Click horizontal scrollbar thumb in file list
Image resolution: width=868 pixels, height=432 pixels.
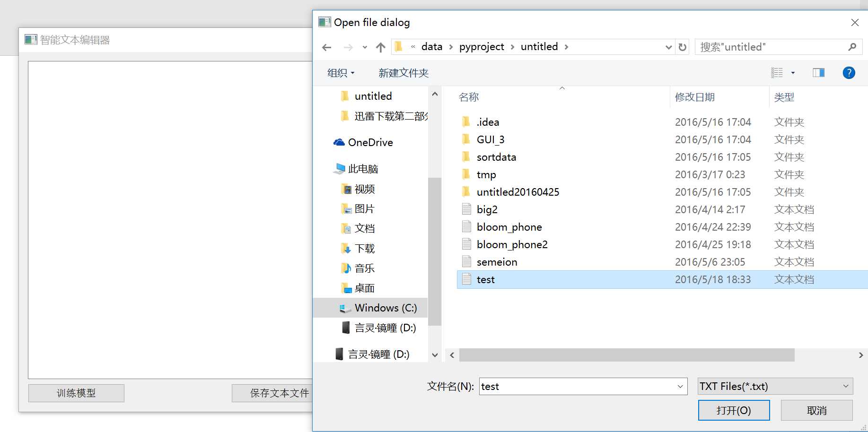pos(627,355)
